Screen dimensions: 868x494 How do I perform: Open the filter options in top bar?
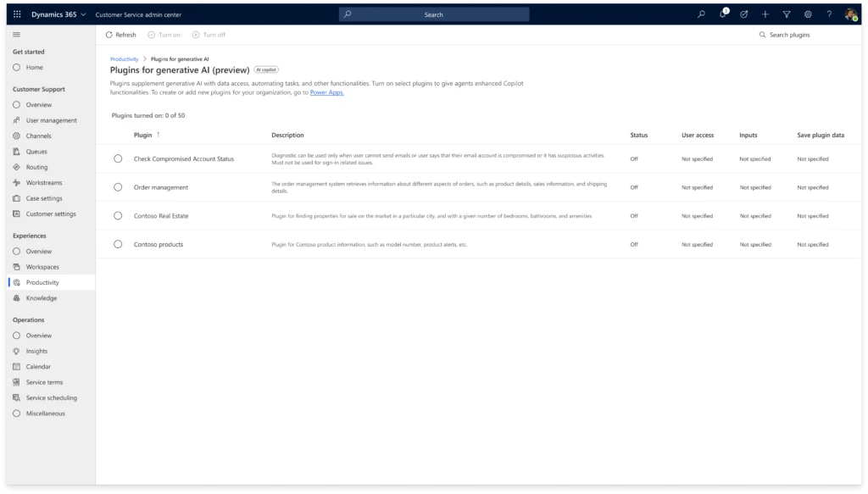pos(787,14)
